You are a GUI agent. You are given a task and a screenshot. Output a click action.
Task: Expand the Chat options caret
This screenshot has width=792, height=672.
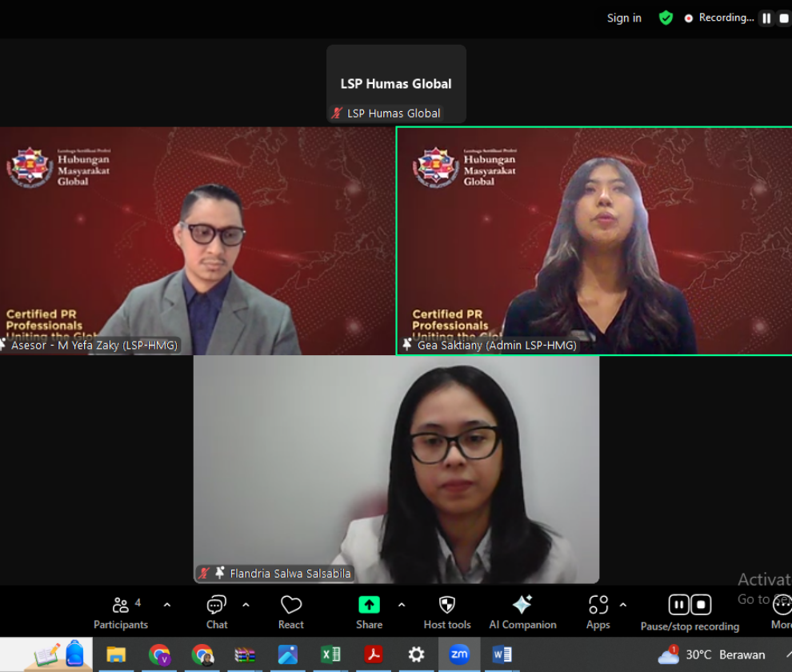click(x=246, y=605)
